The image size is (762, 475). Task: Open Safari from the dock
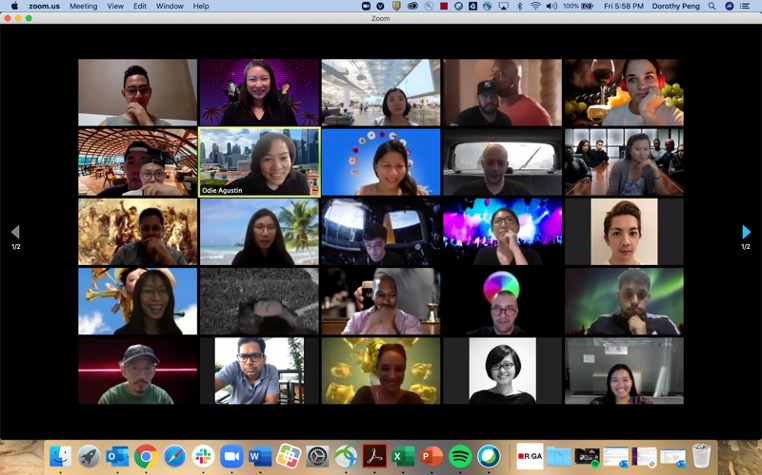click(x=174, y=456)
